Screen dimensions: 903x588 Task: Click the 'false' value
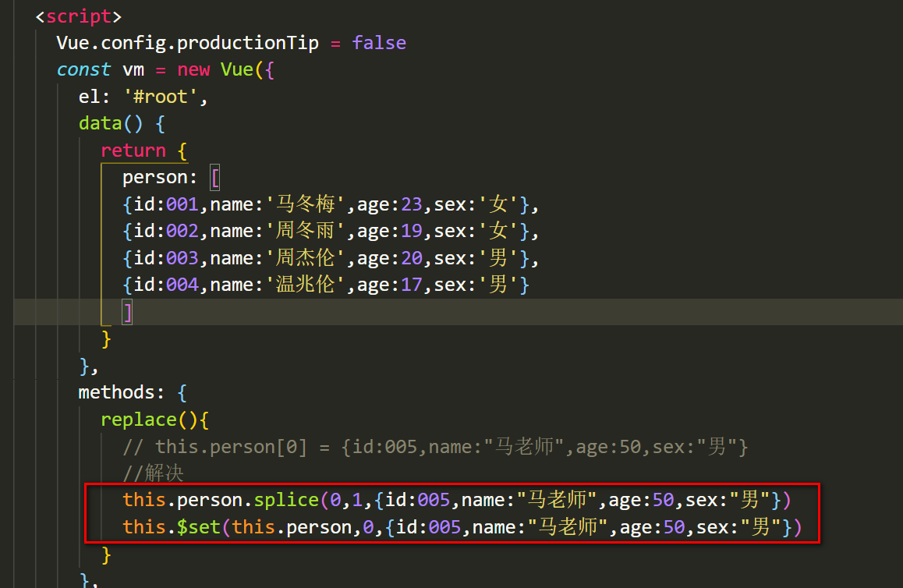(379, 43)
